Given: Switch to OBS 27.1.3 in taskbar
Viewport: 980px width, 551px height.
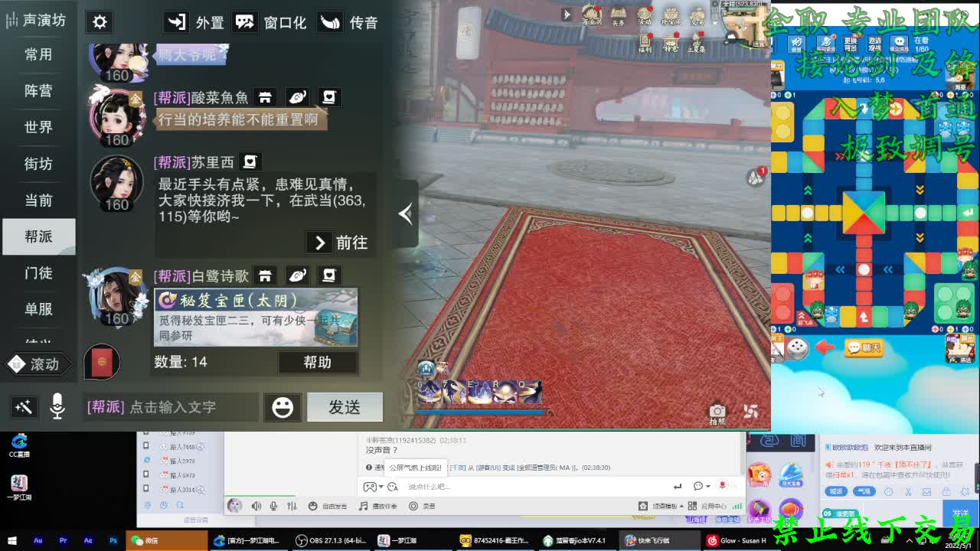Looking at the screenshot, I should [x=332, y=540].
